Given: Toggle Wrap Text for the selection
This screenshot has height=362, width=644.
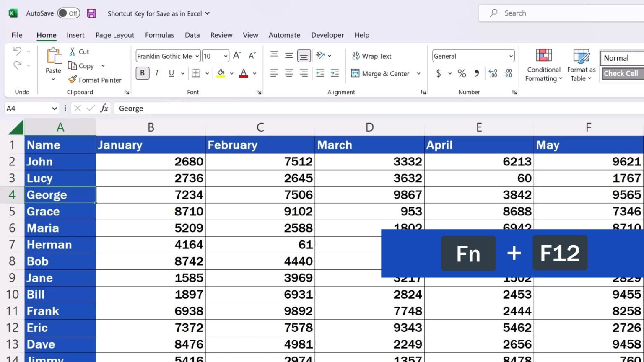Looking at the screenshot, I should [x=371, y=56].
